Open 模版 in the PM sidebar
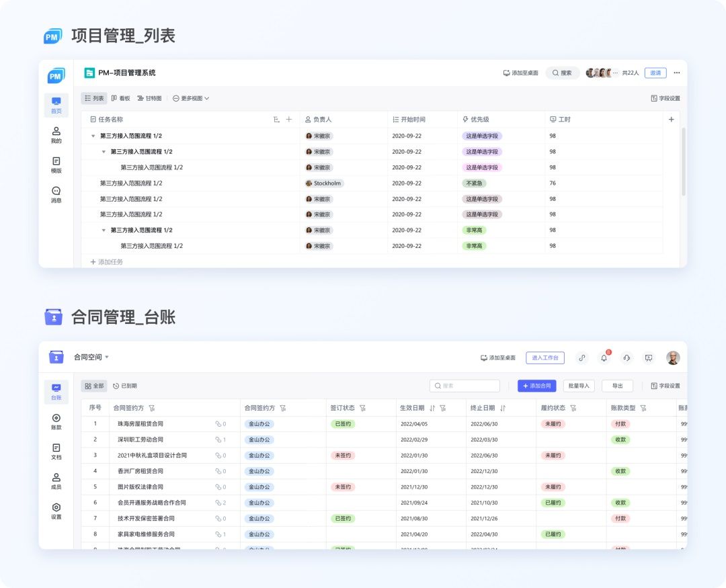The height and width of the screenshot is (588, 726). click(x=56, y=165)
